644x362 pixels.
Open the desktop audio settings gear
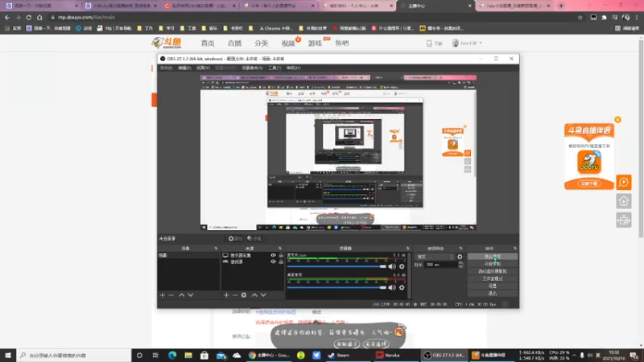coord(402,288)
